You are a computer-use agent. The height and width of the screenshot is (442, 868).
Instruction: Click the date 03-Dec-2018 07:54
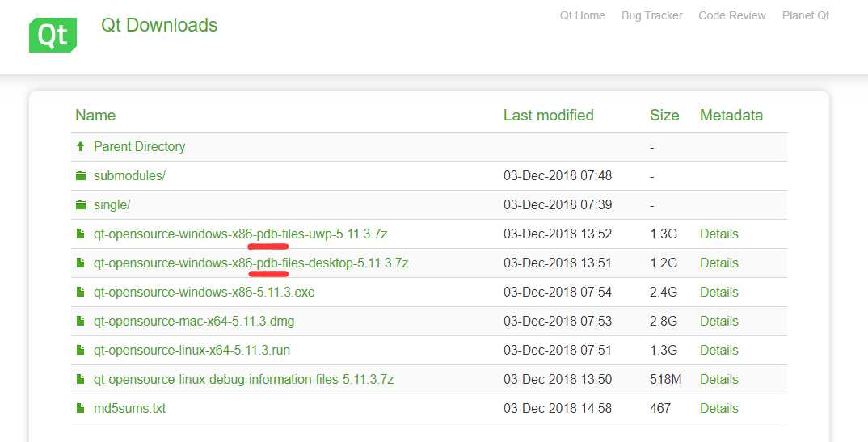tap(558, 292)
